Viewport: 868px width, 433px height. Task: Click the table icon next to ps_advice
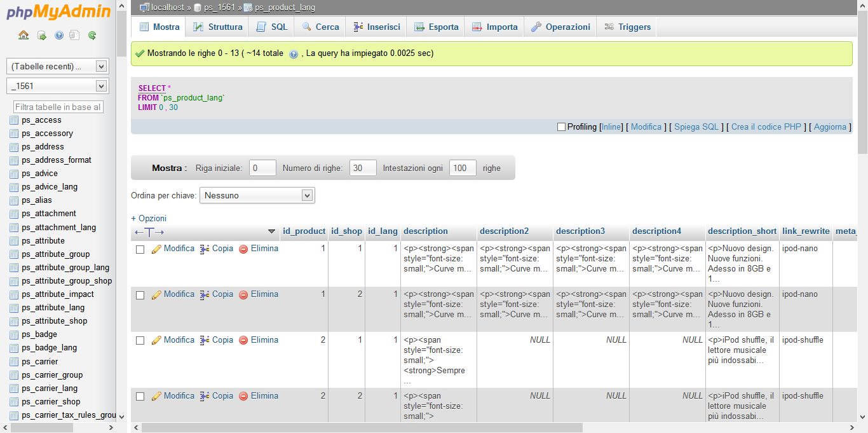(x=14, y=174)
